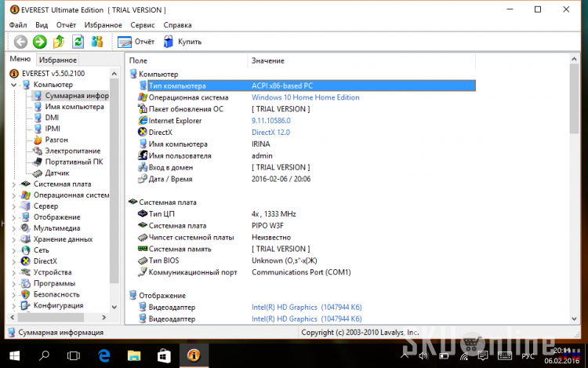Open the Windows Start menu
The width and height of the screenshot is (588, 368).
click(14, 355)
